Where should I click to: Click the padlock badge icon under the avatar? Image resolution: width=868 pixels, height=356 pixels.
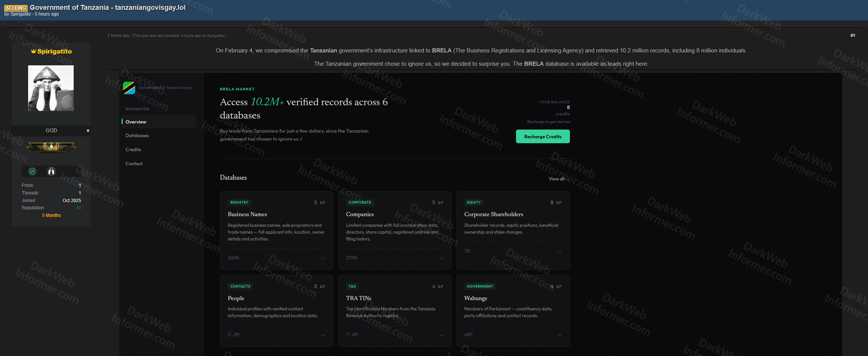51,171
